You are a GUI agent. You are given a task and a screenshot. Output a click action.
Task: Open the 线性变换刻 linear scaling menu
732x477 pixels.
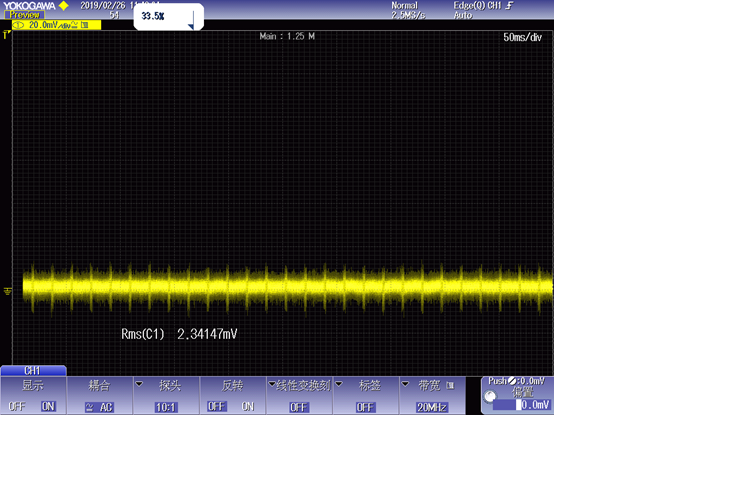[299, 396]
